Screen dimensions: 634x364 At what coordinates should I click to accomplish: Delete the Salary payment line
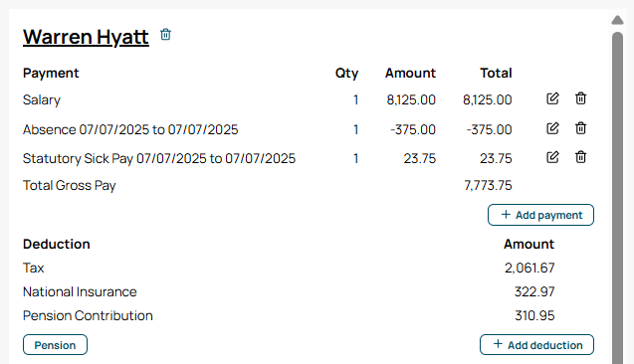pyautogui.click(x=580, y=98)
